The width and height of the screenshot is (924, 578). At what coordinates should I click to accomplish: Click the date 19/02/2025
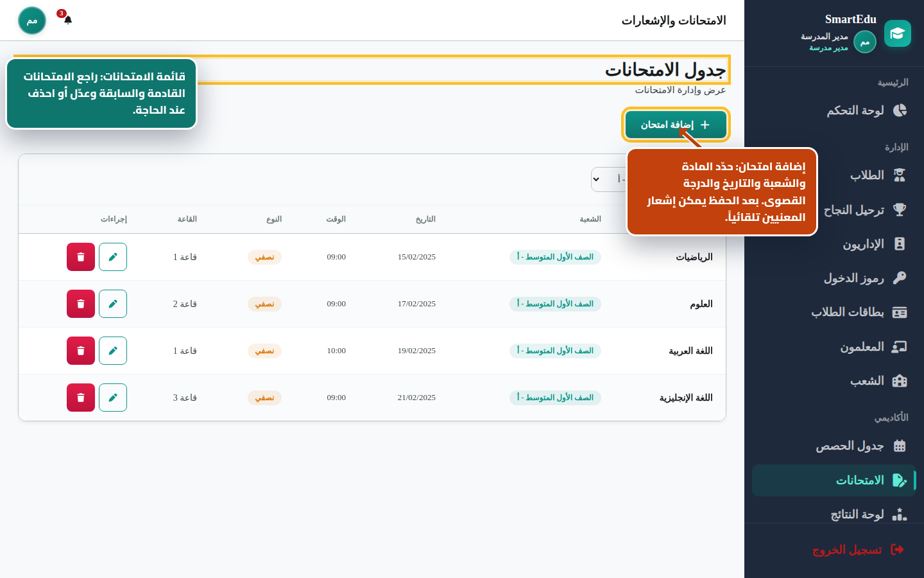416,351
